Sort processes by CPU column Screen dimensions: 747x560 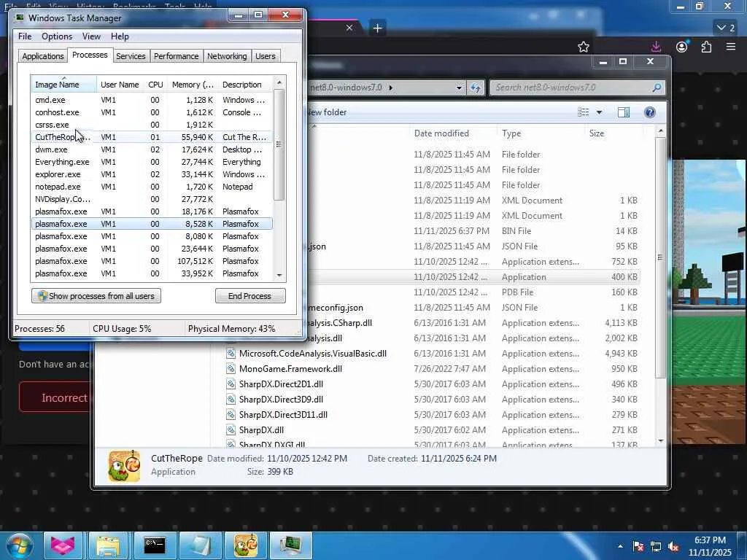pos(156,85)
